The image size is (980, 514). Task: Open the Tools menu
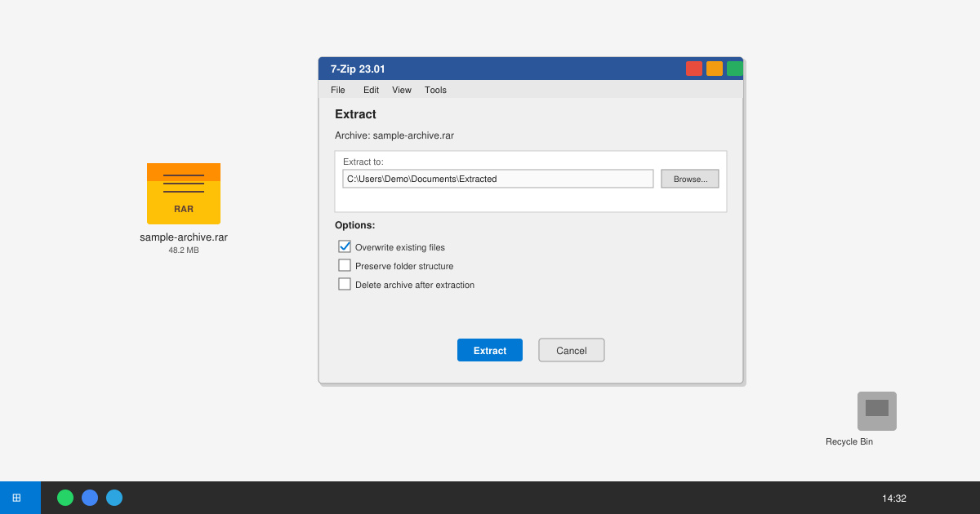pyautogui.click(x=435, y=90)
